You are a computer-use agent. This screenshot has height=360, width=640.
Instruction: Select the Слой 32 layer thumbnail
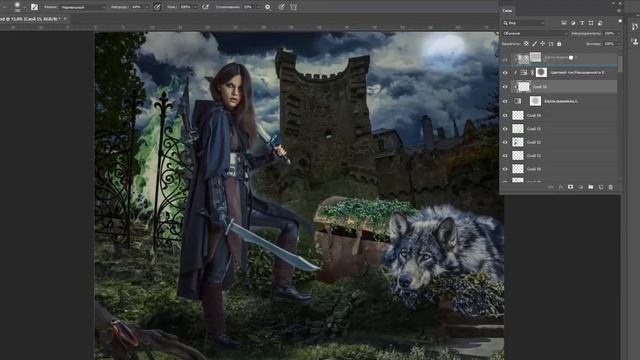click(x=518, y=142)
